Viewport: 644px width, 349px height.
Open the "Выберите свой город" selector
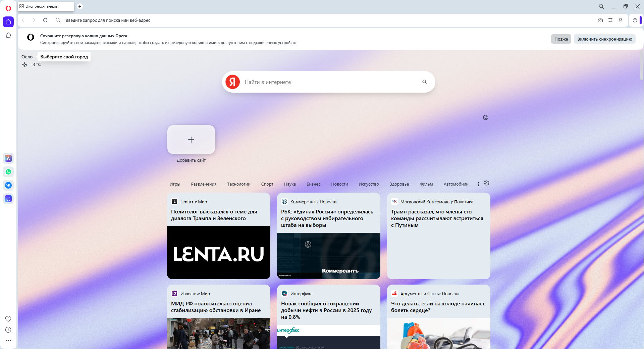coord(64,57)
